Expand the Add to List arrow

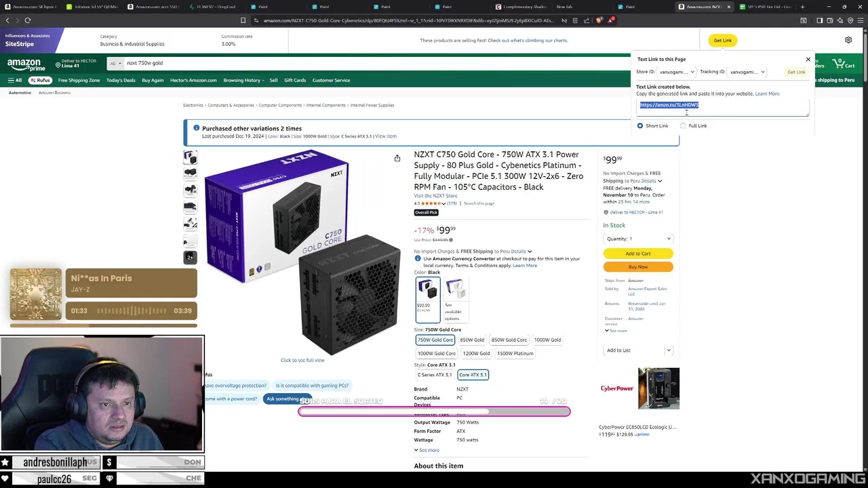click(x=668, y=350)
